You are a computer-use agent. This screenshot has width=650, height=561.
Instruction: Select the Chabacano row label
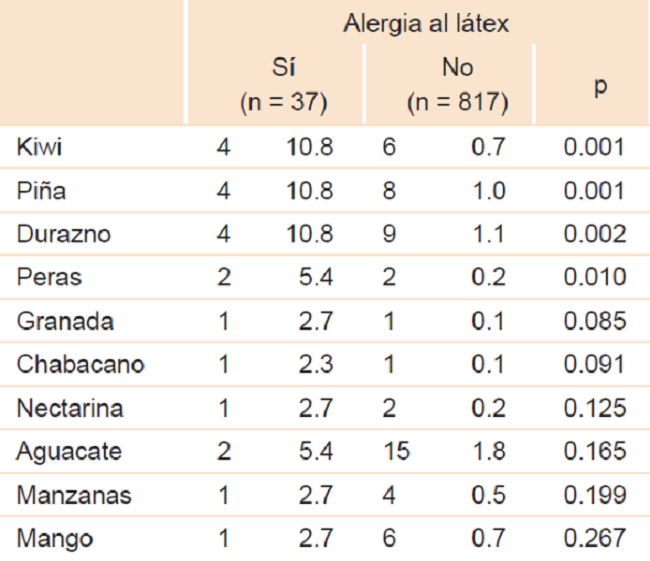[x=80, y=365]
